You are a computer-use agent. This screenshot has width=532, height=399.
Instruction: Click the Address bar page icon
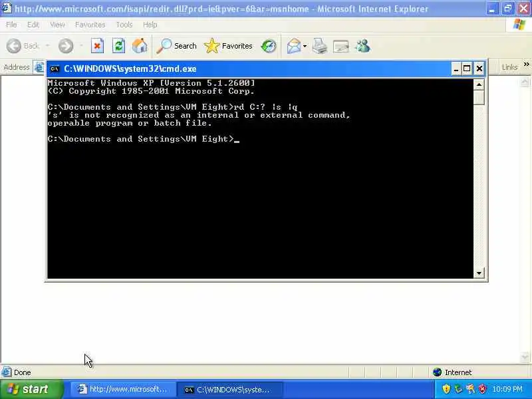pos(39,67)
